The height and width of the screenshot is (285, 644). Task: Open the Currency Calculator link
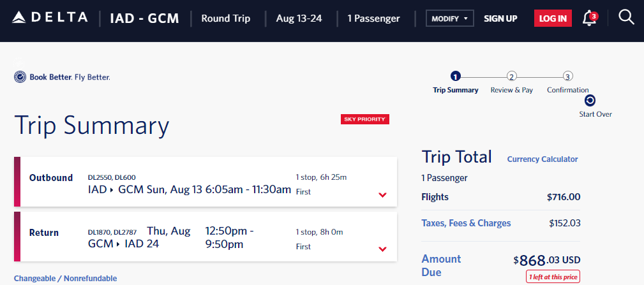coord(543,159)
